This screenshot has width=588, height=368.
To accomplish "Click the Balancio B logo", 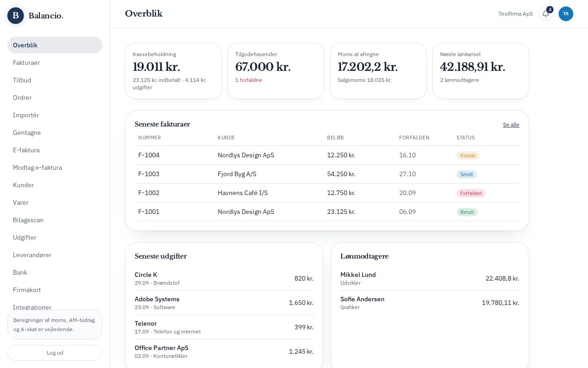I will coord(16,16).
